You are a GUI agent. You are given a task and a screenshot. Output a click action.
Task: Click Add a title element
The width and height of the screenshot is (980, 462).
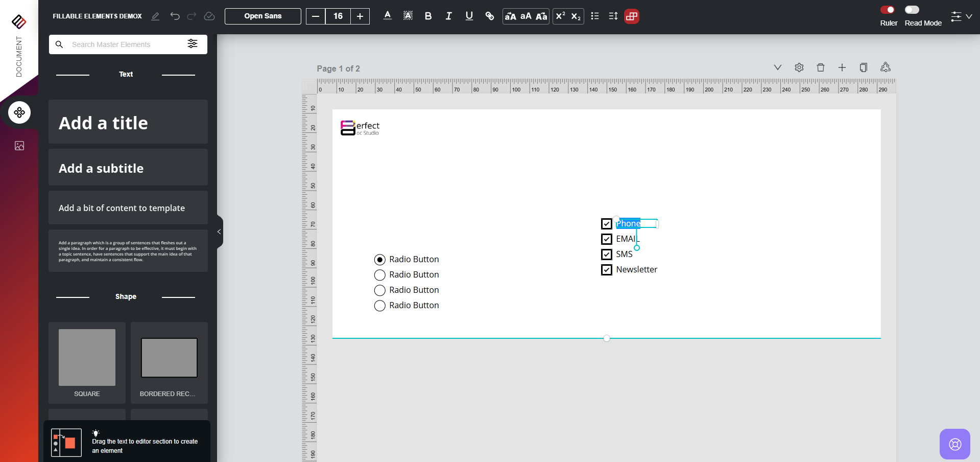128,123
